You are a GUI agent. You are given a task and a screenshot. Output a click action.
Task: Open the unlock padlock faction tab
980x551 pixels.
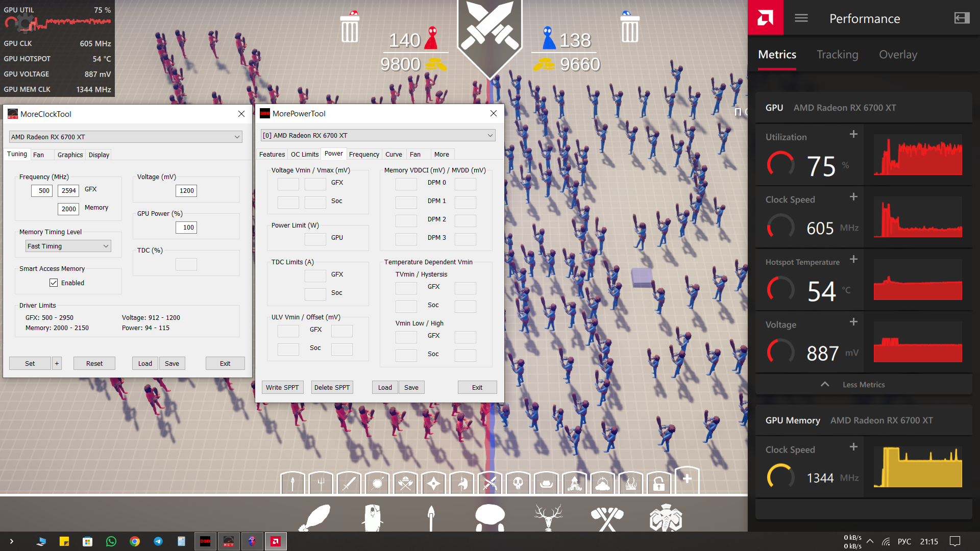[658, 483]
